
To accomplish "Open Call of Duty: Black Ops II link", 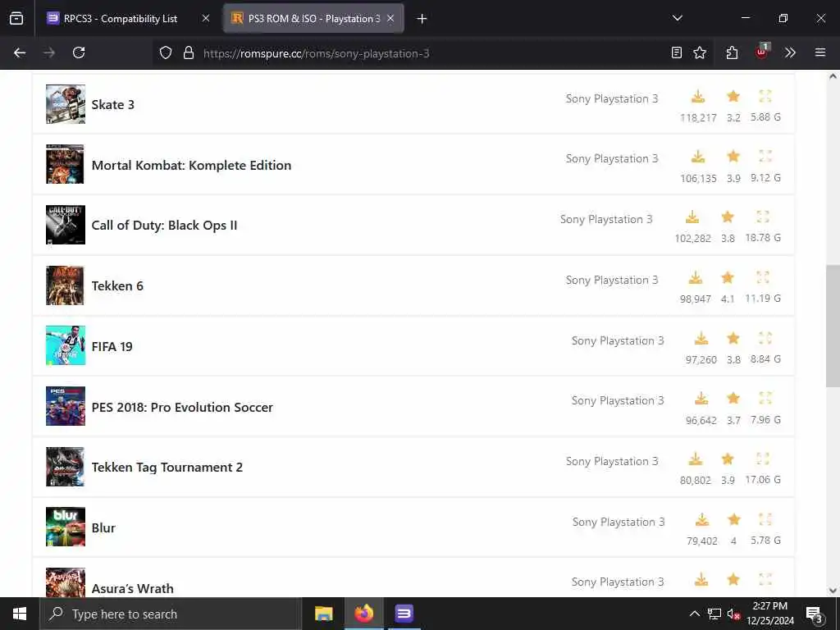I will 164,226.
